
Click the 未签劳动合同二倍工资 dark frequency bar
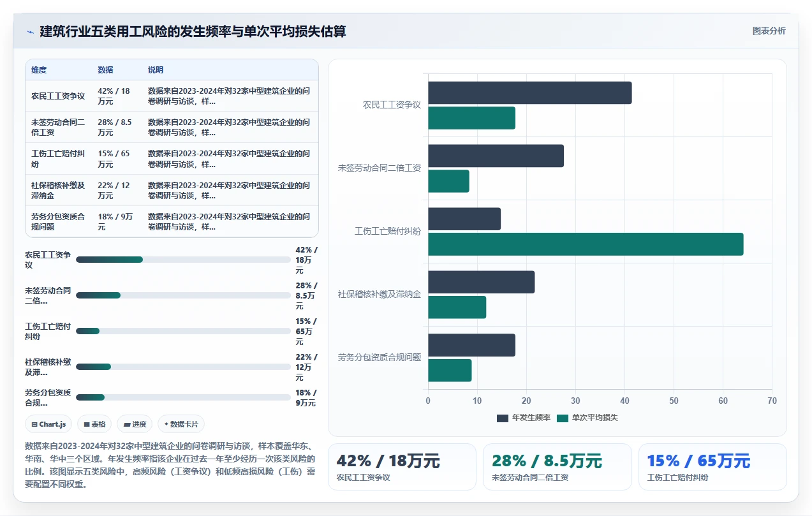click(x=496, y=156)
